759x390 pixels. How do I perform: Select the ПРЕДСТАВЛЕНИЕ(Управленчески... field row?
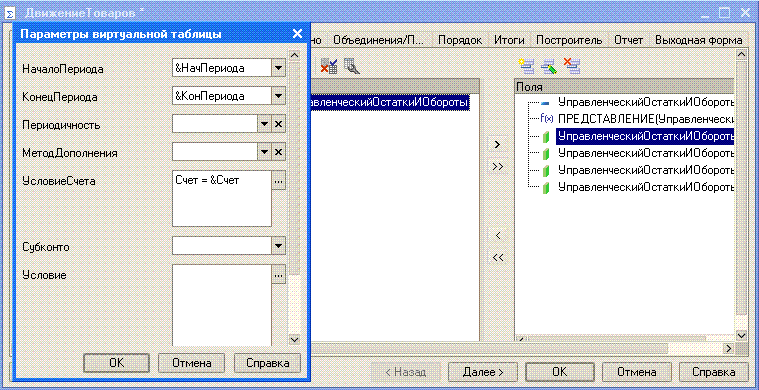pyautogui.click(x=645, y=119)
